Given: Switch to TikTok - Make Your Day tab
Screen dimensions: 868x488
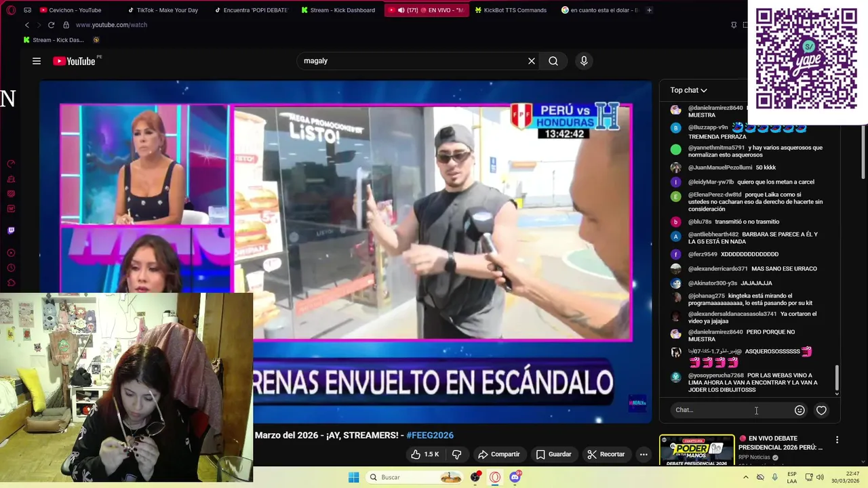Looking at the screenshot, I should coord(166,10).
